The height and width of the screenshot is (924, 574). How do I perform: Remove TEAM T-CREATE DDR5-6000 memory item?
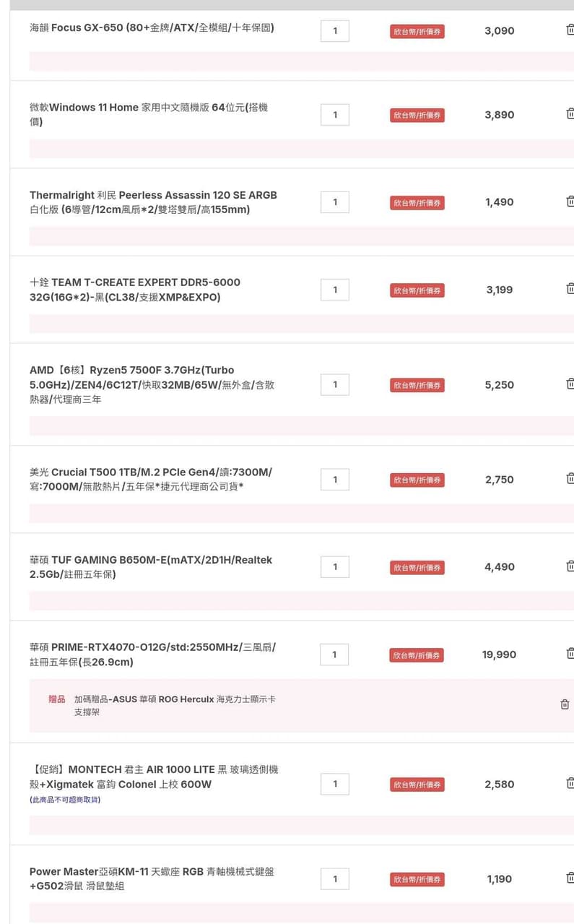point(570,289)
